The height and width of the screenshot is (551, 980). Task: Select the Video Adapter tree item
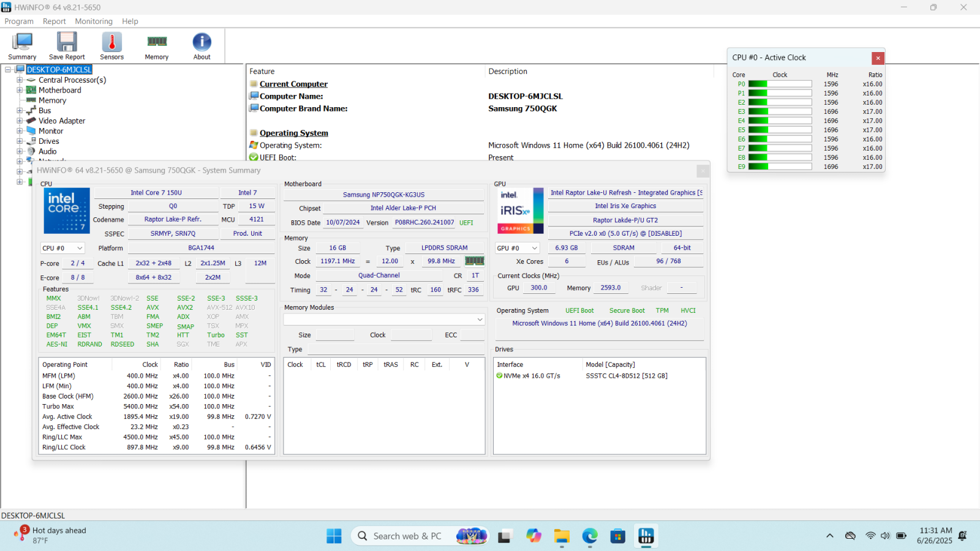[62, 121]
